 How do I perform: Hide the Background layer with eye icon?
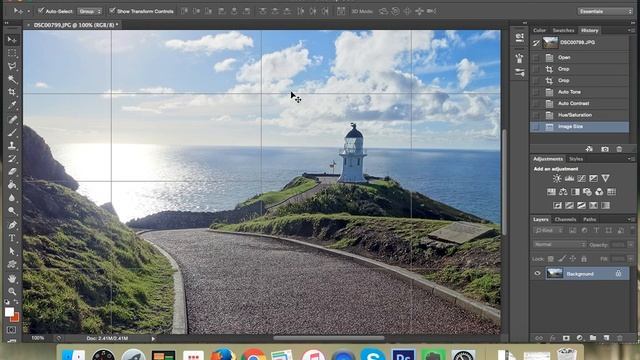(537, 274)
